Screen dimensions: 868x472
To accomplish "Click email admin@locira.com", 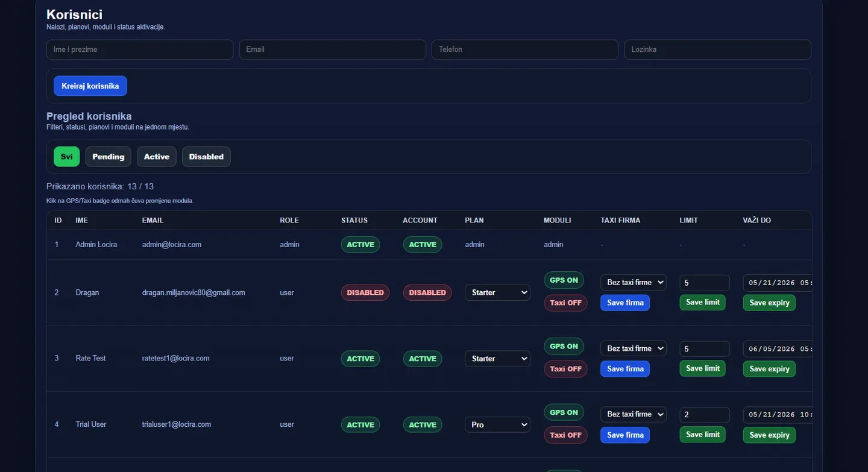I will [172, 245].
